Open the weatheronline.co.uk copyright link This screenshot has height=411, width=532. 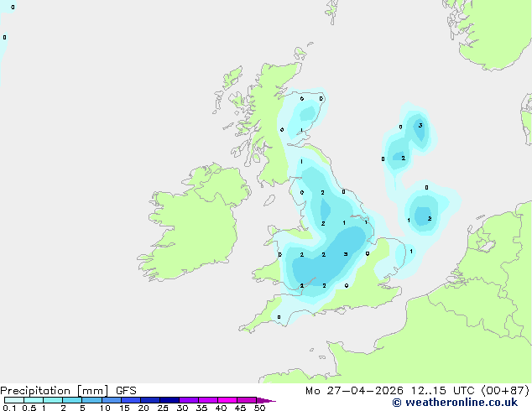point(455,403)
